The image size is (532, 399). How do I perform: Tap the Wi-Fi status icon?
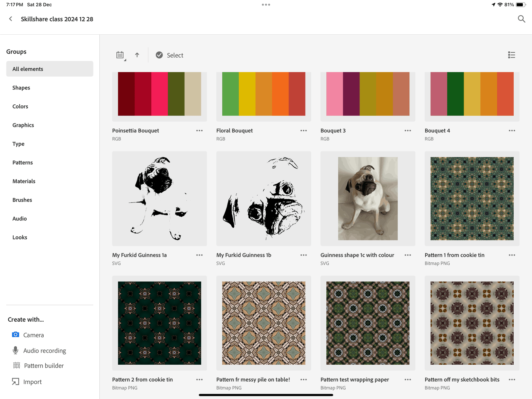pos(500,5)
